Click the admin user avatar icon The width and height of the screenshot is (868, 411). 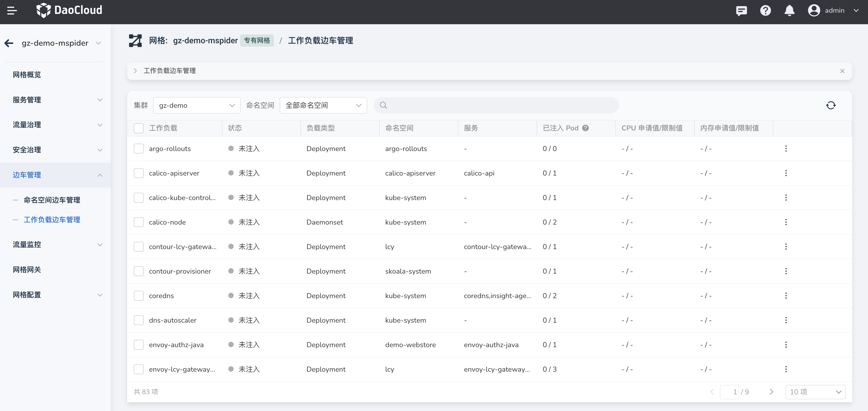814,10
